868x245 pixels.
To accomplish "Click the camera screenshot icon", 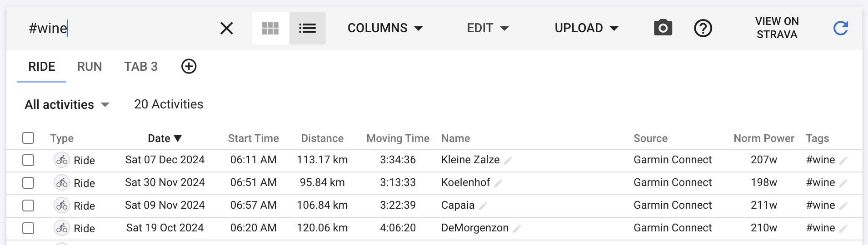I will 663,28.
